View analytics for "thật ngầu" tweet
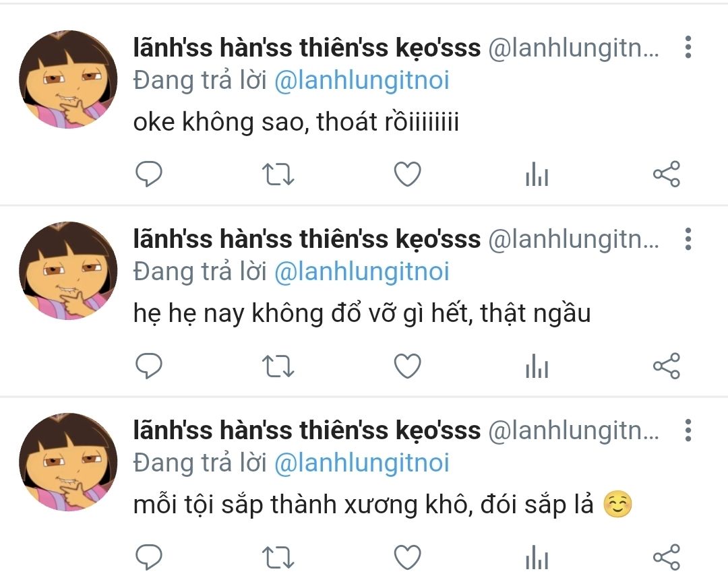The width and height of the screenshot is (728, 584). pos(537,367)
